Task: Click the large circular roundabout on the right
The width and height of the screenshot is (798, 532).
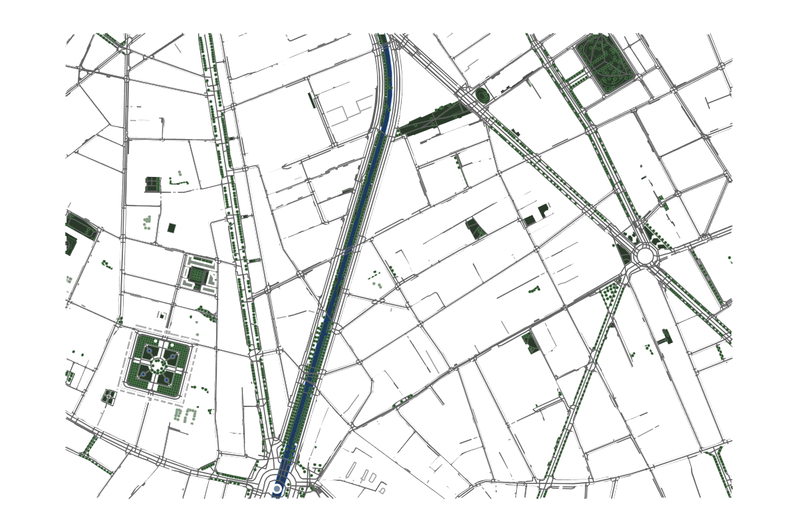Action: tap(644, 255)
